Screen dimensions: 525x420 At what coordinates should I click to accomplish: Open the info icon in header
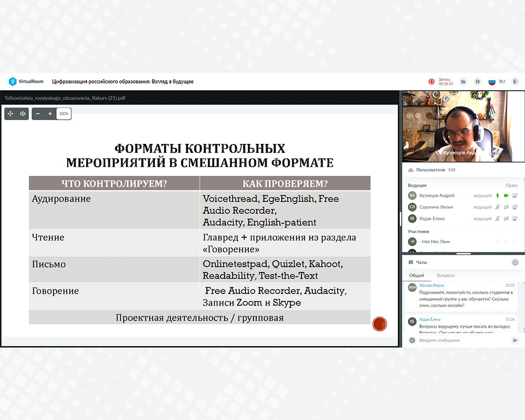pyautogui.click(x=478, y=81)
